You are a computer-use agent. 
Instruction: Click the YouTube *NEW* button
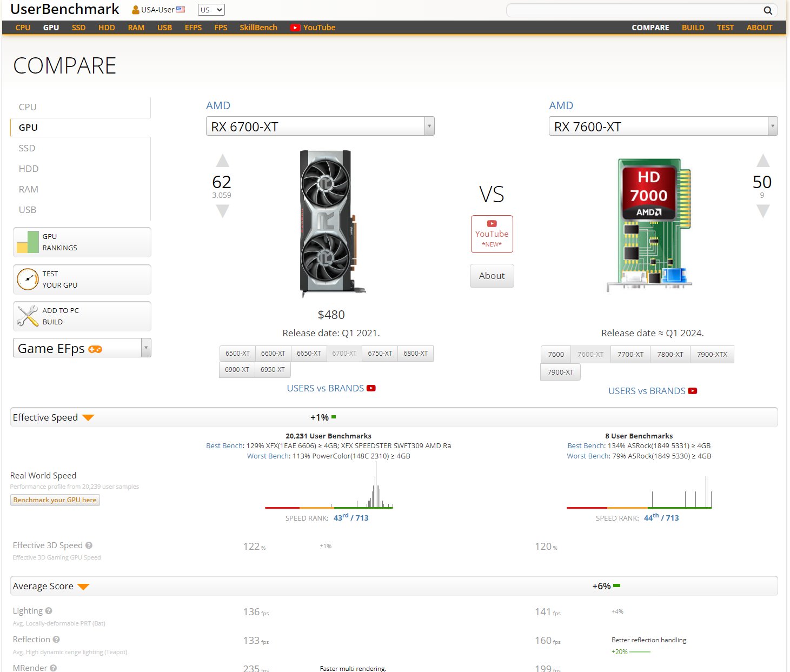click(492, 234)
